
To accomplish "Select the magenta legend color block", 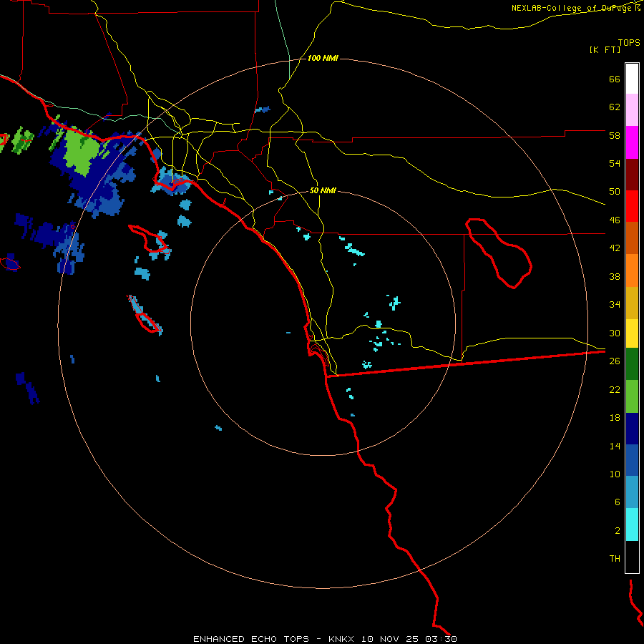I will click(x=632, y=142).
